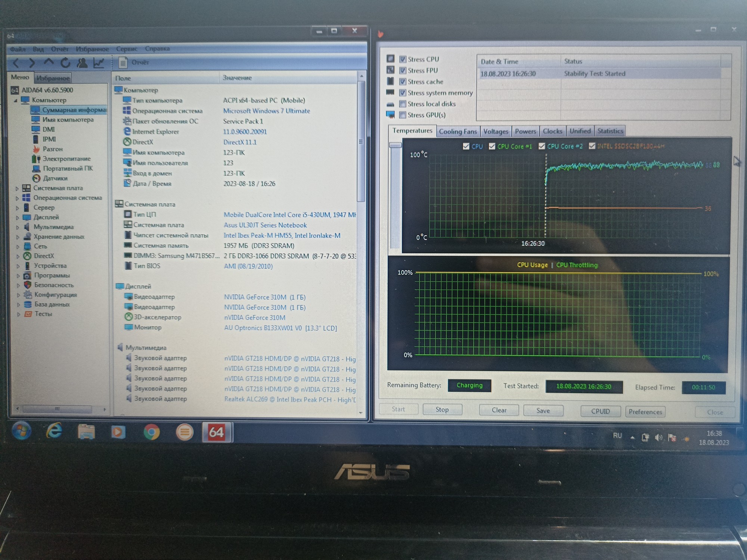Click the CPUID button
Viewport: 747px width, 560px height.
pos(601,411)
